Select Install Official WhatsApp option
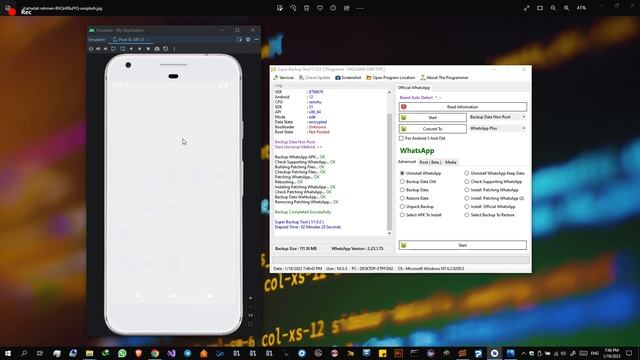 (x=467, y=207)
